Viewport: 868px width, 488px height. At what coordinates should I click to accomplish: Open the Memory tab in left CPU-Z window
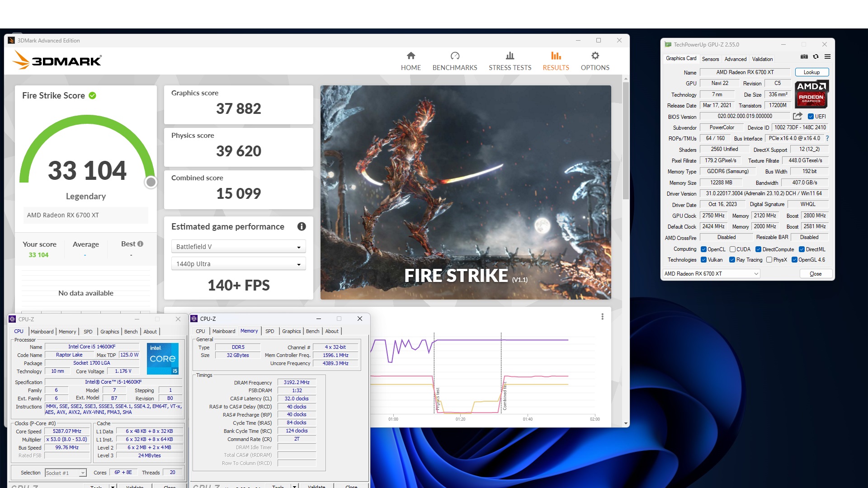[x=67, y=332]
